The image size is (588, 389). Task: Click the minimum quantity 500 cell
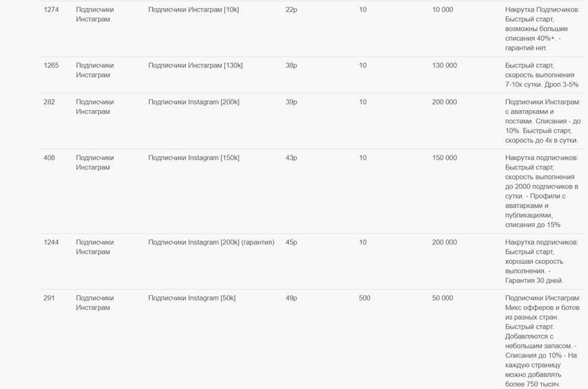(364, 298)
